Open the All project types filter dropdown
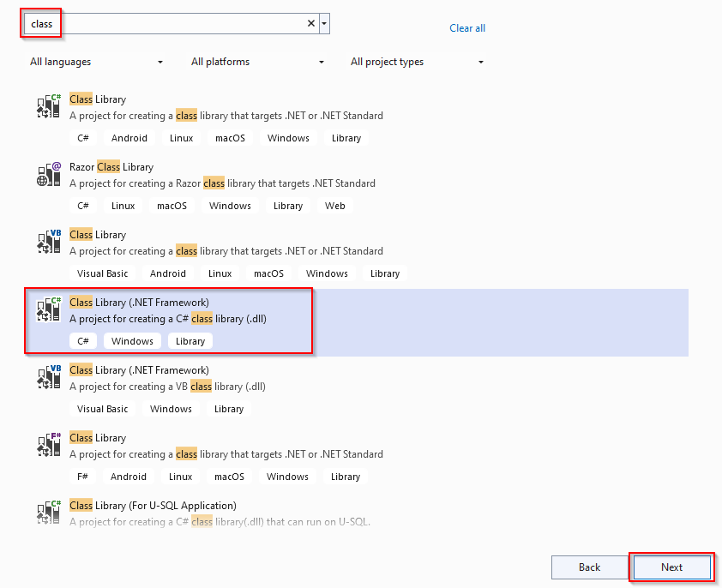Viewport: 722px width, 588px height. pyautogui.click(x=418, y=62)
